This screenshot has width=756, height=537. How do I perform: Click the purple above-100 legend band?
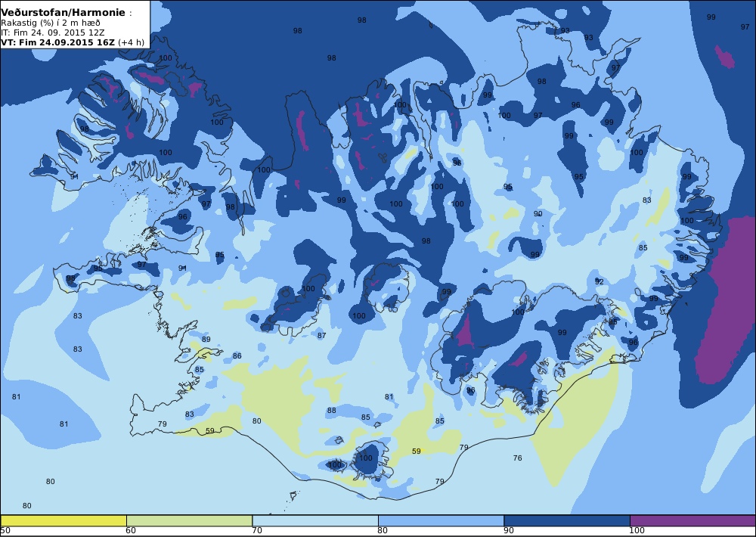pos(692,520)
